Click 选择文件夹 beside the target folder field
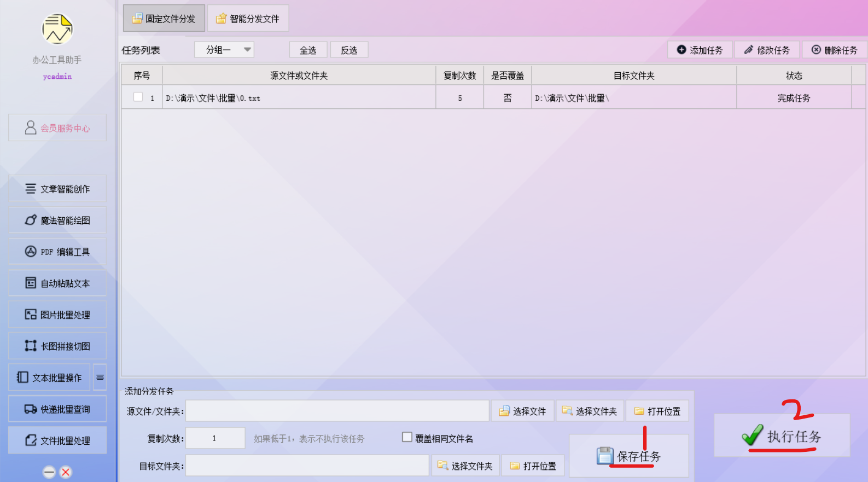 (465, 466)
